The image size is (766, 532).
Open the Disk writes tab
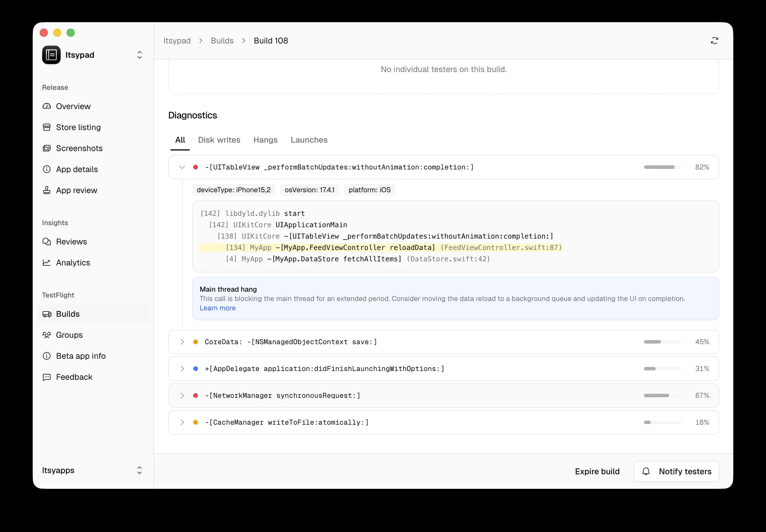coord(219,140)
